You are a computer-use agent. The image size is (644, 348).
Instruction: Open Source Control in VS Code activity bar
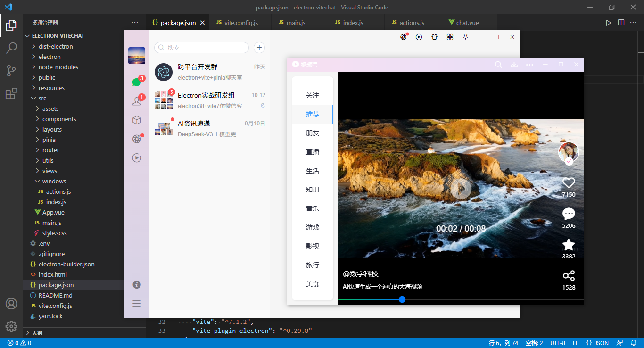click(x=11, y=70)
